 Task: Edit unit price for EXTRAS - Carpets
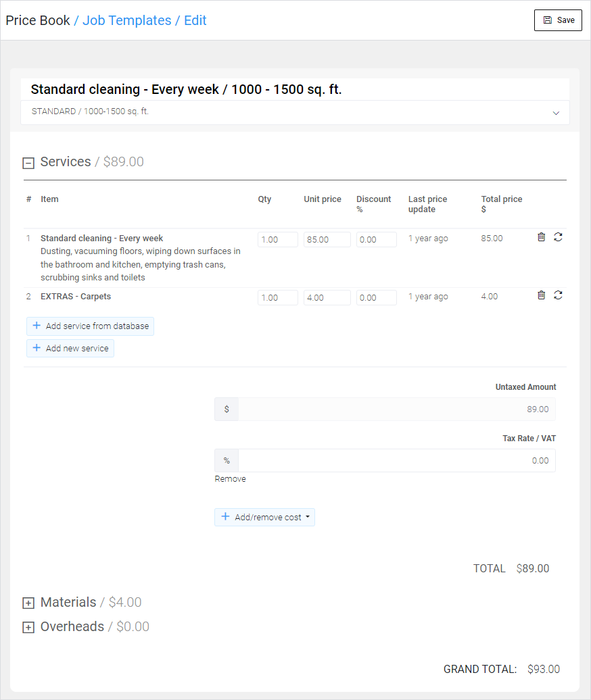[x=327, y=298]
